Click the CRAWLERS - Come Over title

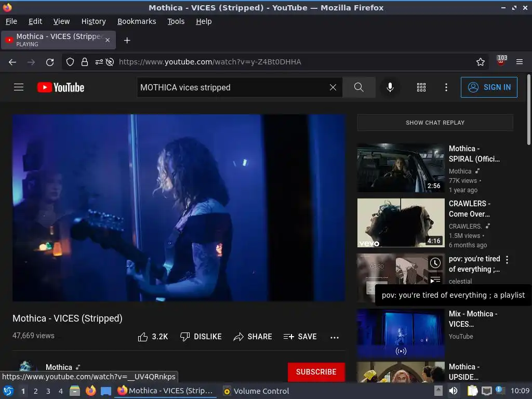[470, 209]
